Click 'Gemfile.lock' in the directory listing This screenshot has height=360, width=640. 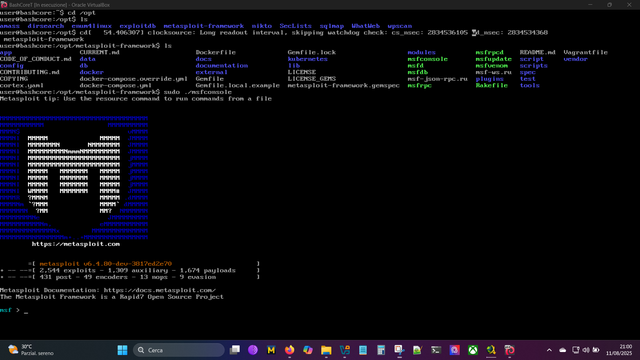[311, 52]
